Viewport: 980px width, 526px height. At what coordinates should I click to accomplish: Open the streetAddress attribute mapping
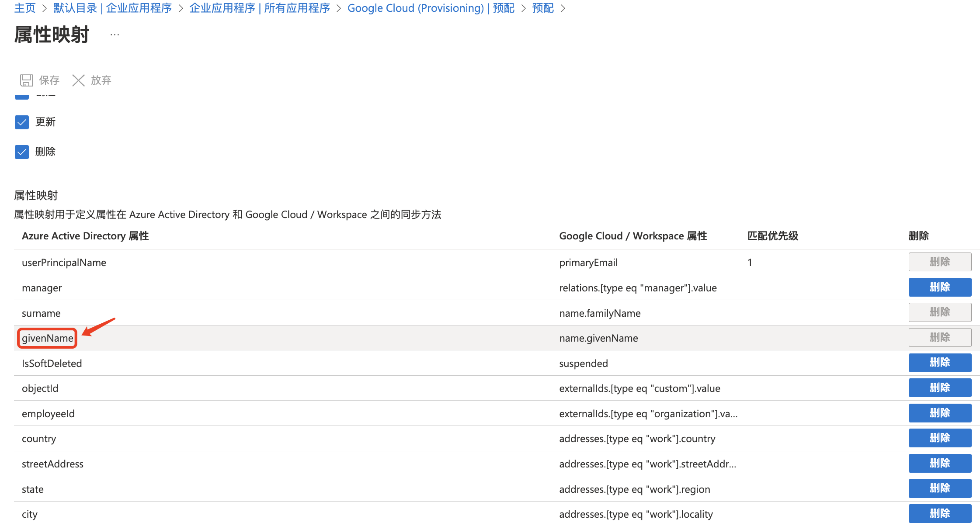tap(52, 464)
